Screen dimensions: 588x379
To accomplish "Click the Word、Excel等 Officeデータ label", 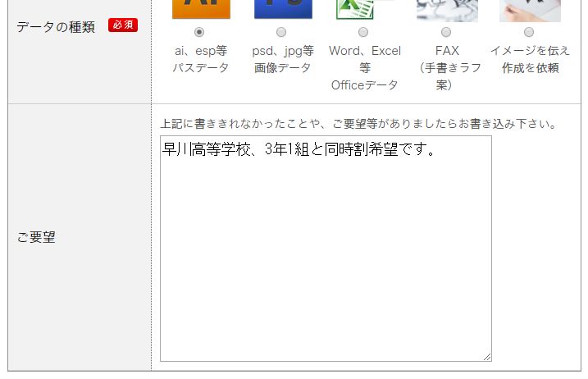I will click(x=364, y=68).
